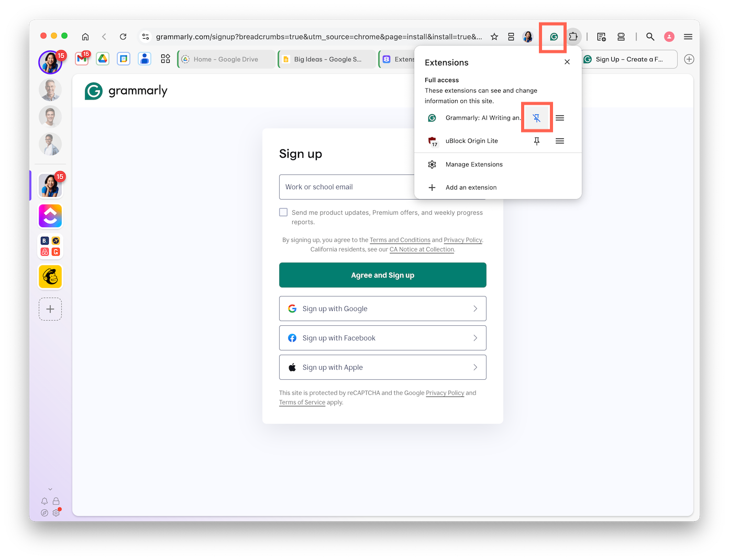Viewport: 729px width, 560px height.
Task: Go back using the back arrow
Action: click(x=104, y=37)
